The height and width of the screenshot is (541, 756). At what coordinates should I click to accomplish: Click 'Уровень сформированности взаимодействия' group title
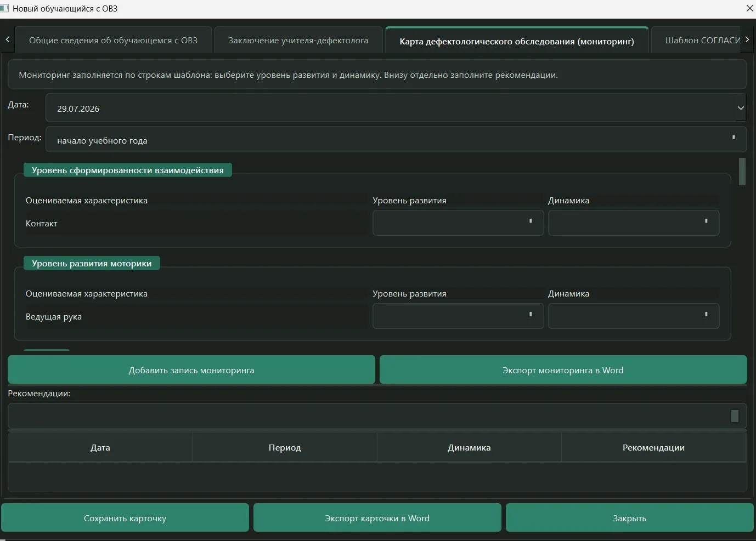coord(127,170)
